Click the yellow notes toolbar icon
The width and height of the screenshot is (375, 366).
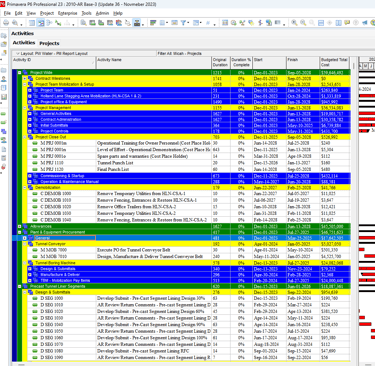[347, 23]
